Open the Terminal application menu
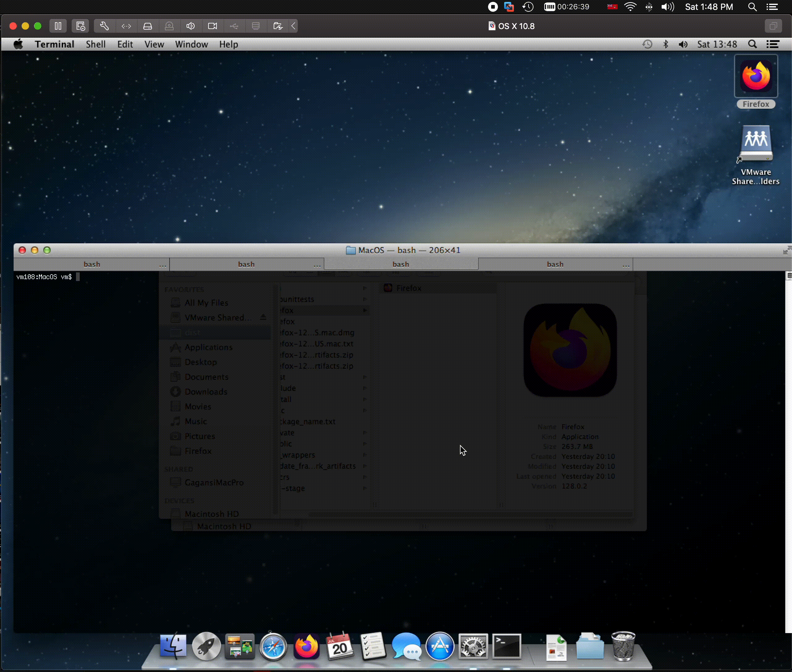The height and width of the screenshot is (672, 792). 54,44
